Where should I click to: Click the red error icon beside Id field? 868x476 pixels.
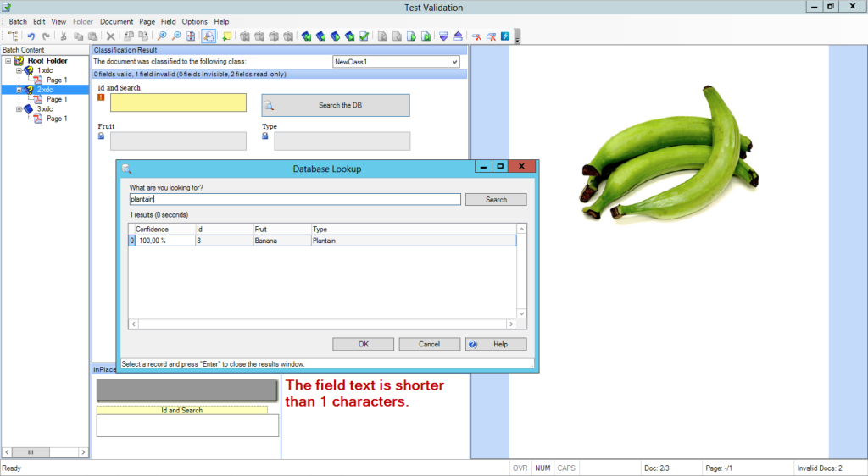[x=101, y=97]
